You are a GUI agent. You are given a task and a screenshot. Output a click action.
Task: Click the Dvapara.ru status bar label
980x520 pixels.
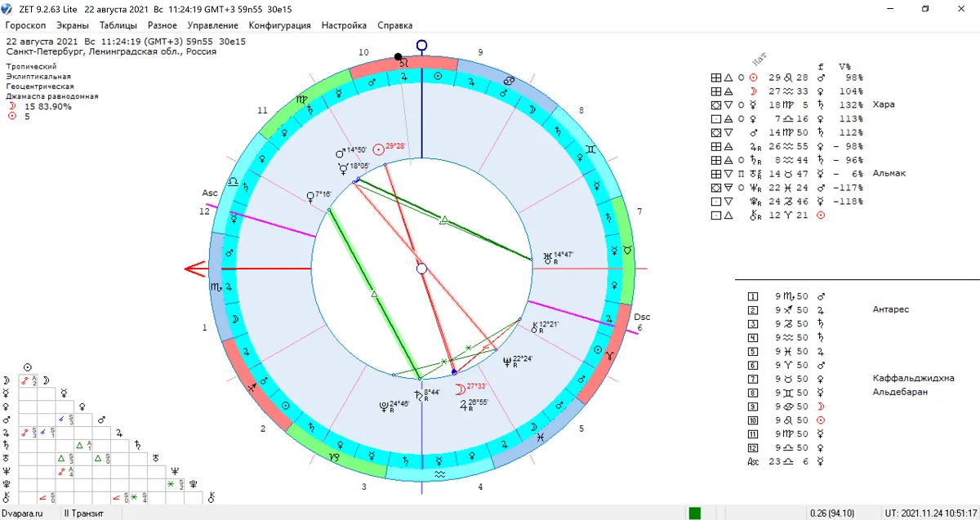(x=29, y=513)
